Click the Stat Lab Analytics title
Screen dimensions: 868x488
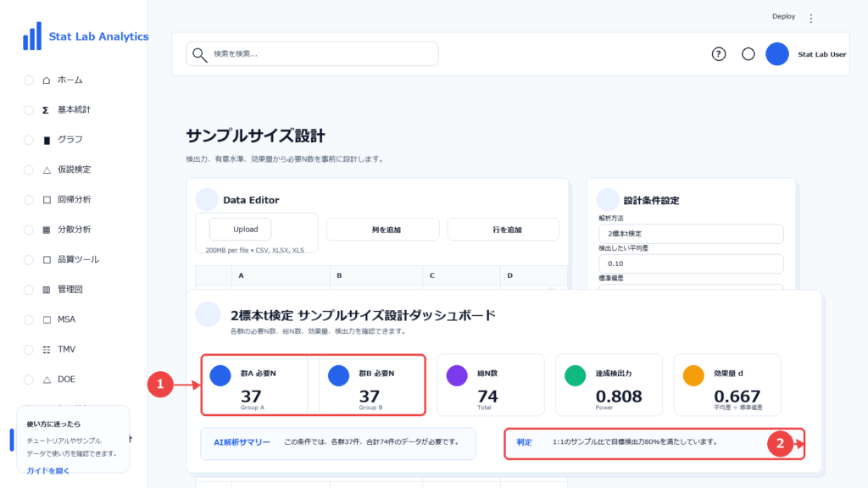point(98,36)
